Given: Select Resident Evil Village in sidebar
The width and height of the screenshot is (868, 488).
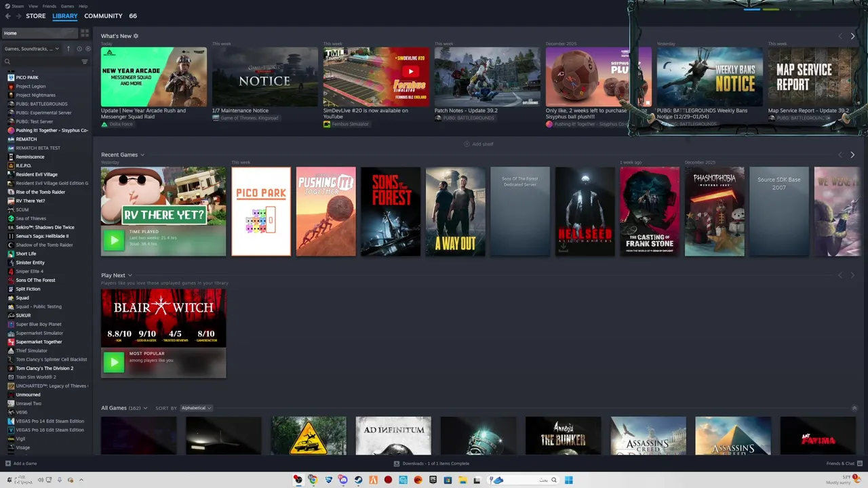Looking at the screenshot, I should [x=37, y=174].
